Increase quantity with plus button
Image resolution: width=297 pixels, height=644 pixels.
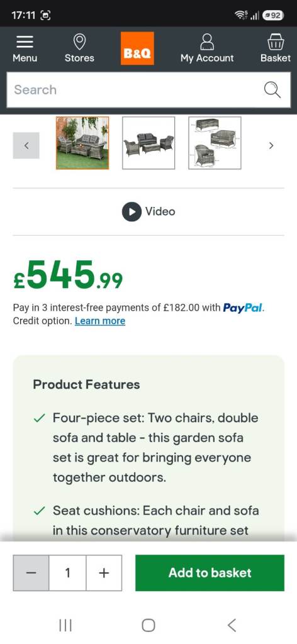point(104,573)
